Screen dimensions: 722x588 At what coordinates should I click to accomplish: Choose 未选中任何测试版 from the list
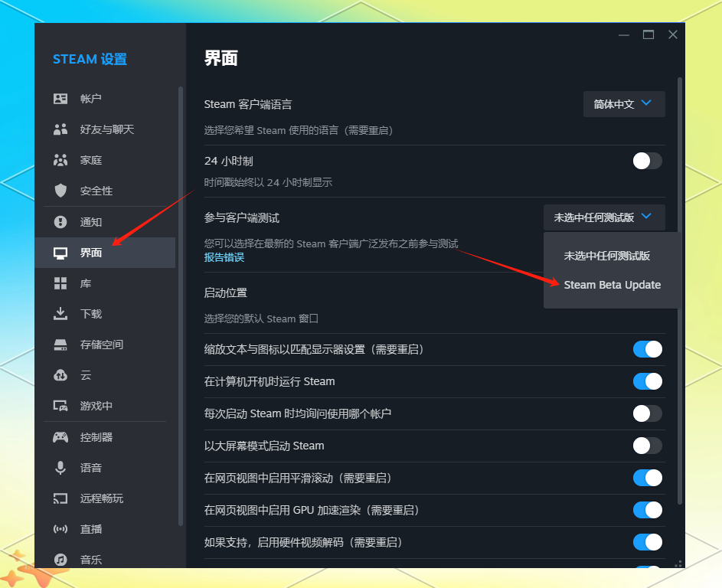point(607,256)
